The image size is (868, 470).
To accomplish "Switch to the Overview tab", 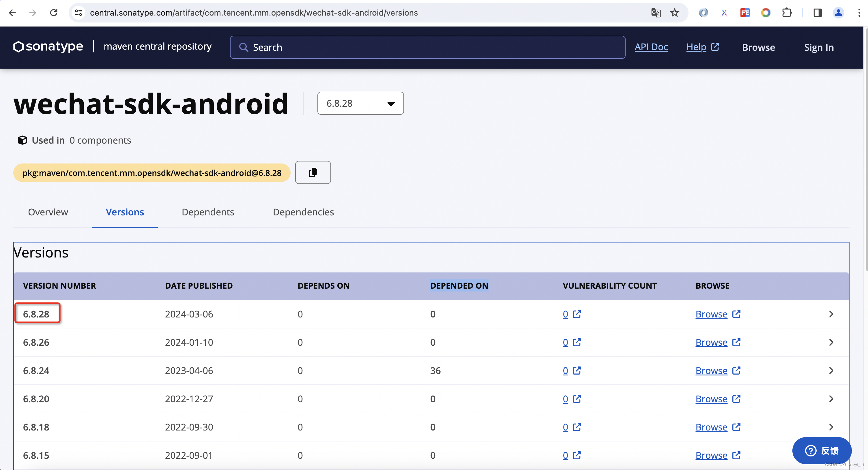I will pos(48,212).
